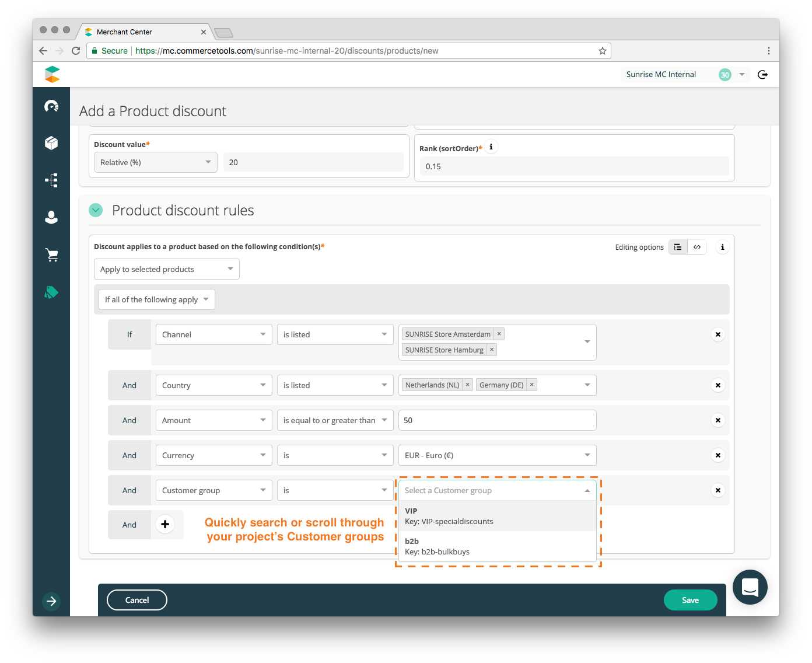The width and height of the screenshot is (812, 663).
Task: Click the Amount value input field
Action: tap(497, 420)
